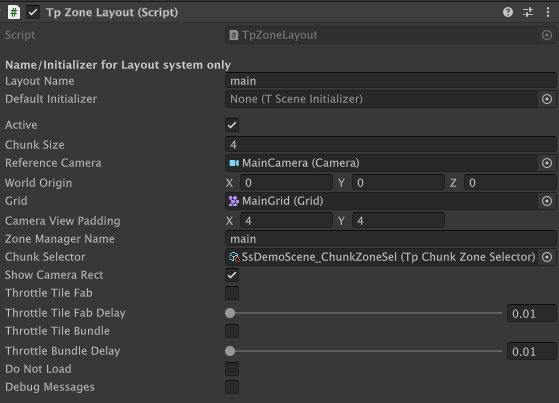Screen dimensions: 559x403
Task: Open component presets icon
Action: pyautogui.click(x=528, y=12)
